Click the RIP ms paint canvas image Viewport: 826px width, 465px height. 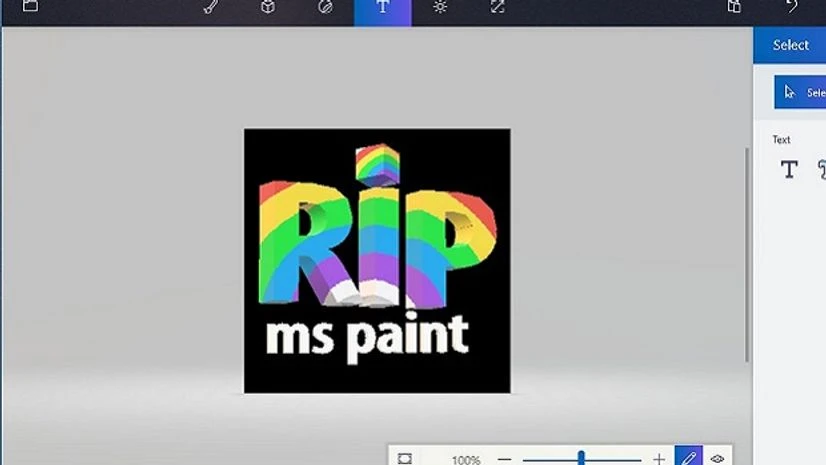(377, 260)
